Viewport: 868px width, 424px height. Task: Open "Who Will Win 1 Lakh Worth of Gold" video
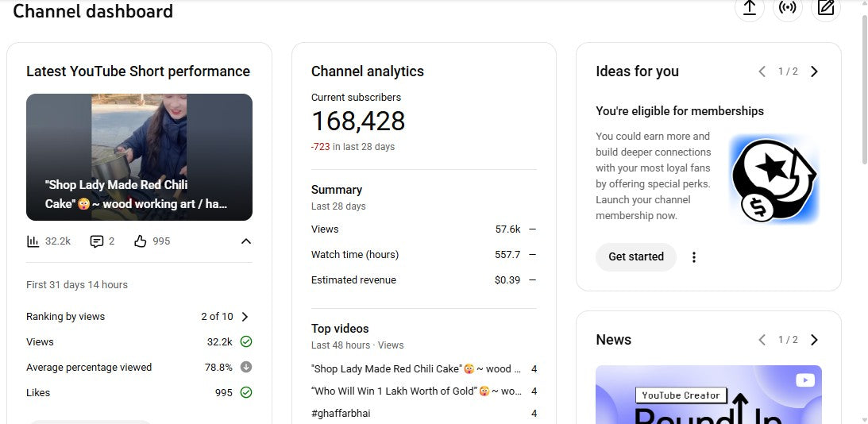click(x=416, y=391)
